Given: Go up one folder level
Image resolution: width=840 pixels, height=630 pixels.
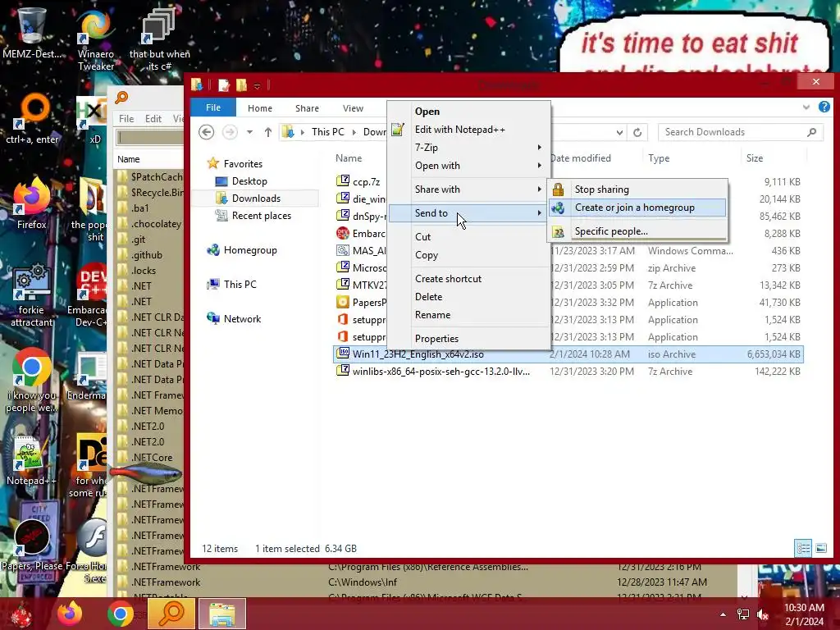Looking at the screenshot, I should click(x=268, y=132).
